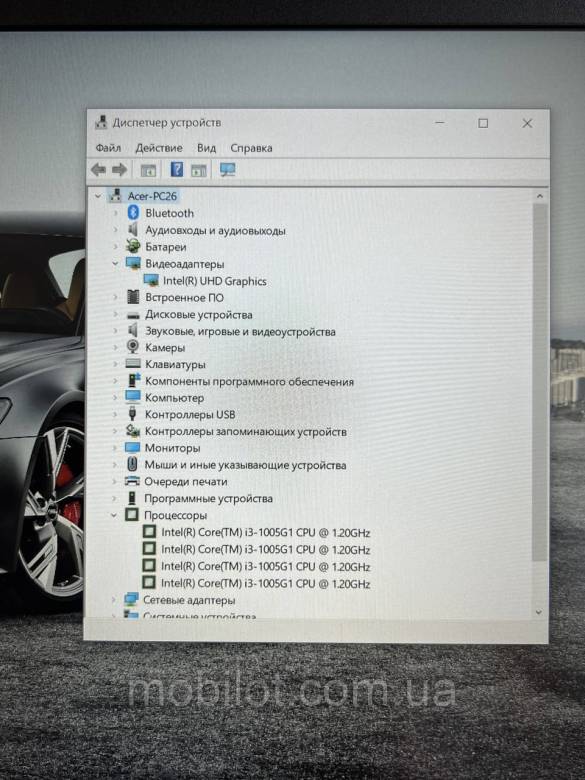This screenshot has height=780, width=585.
Task: Expand the Батареи category
Action: (x=115, y=247)
